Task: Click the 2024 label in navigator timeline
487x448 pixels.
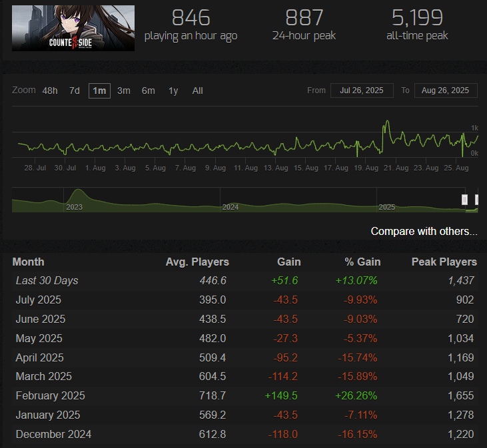Action: pyautogui.click(x=231, y=207)
